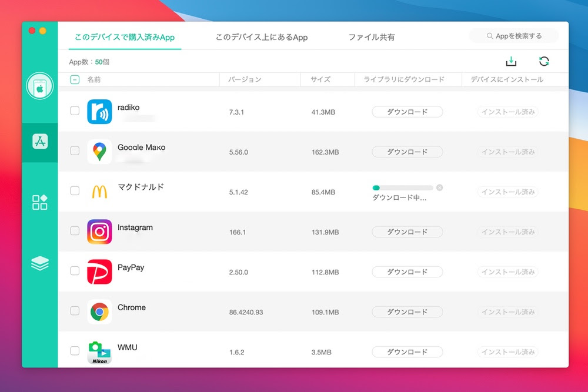This screenshot has width=588, height=392.
Task: Open the device manager icon in sidebar
Action: [40, 86]
